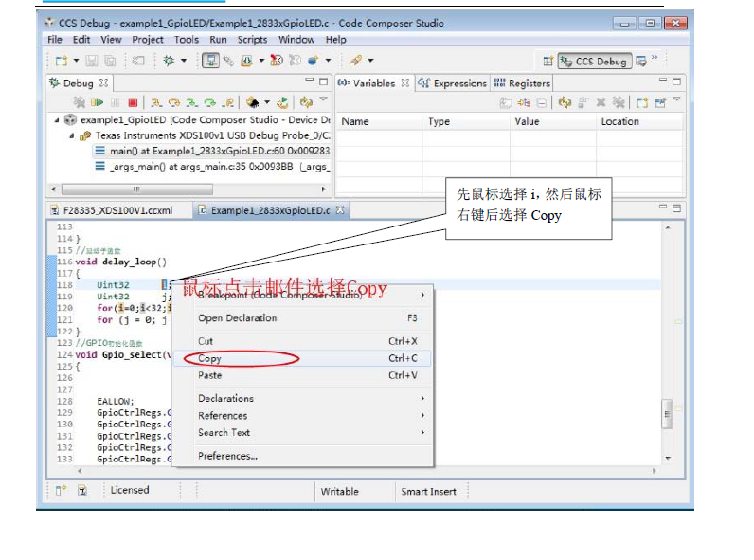Viewport: 754px width, 560px height.
Task: Open the Debug view menu triangle
Action: (x=324, y=99)
